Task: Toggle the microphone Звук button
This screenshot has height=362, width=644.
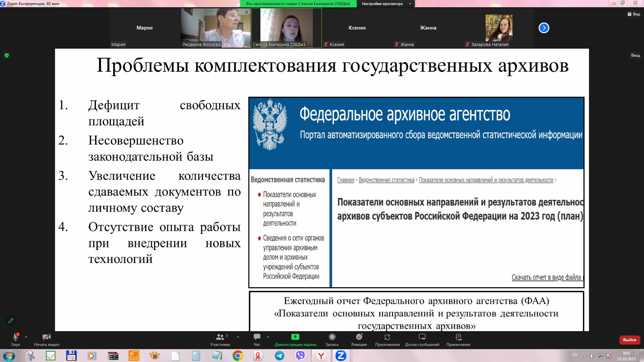Action: (x=15, y=339)
